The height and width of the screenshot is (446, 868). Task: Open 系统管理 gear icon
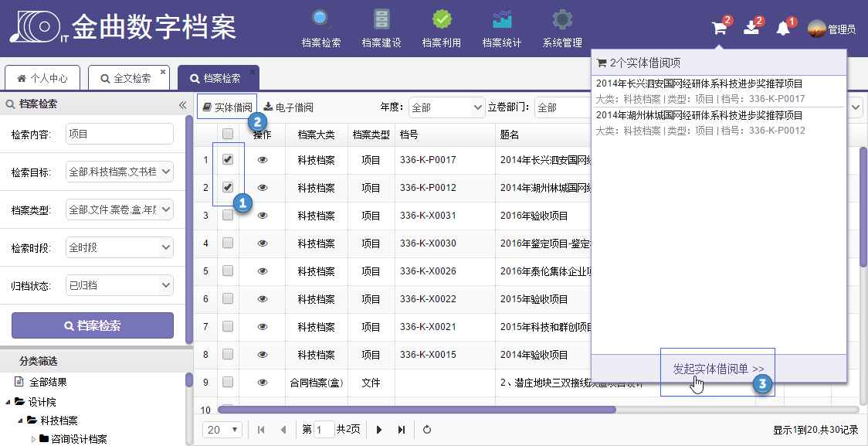tap(562, 19)
